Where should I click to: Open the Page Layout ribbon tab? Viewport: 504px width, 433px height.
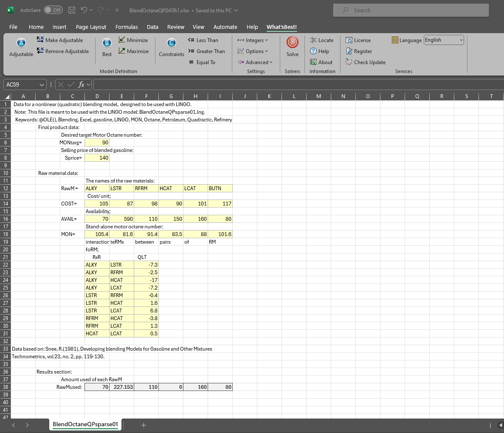[x=91, y=27]
